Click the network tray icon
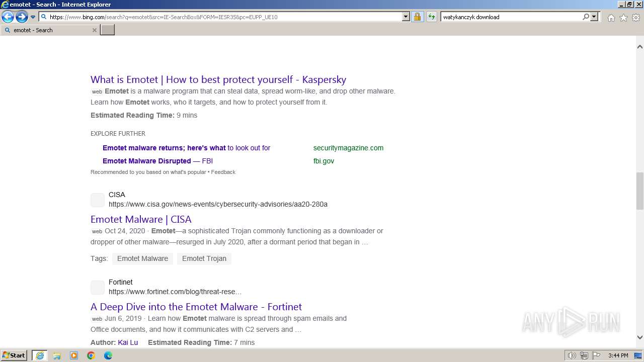The image size is (644, 362). (584, 355)
